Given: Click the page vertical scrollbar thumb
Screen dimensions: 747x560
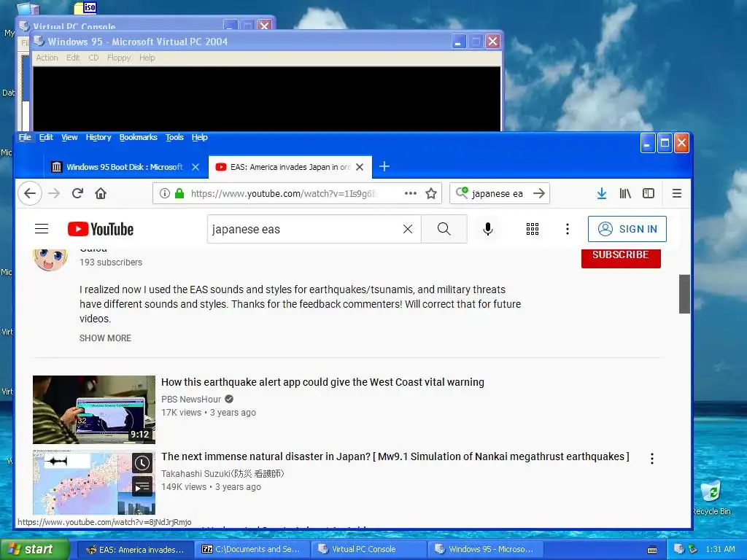Looking at the screenshot, I should [x=684, y=294].
